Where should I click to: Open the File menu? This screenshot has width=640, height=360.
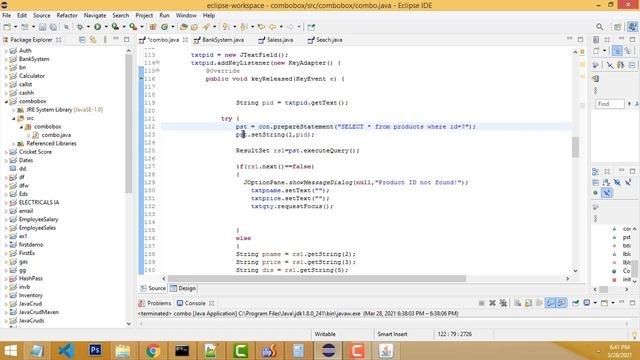click(x=7, y=15)
